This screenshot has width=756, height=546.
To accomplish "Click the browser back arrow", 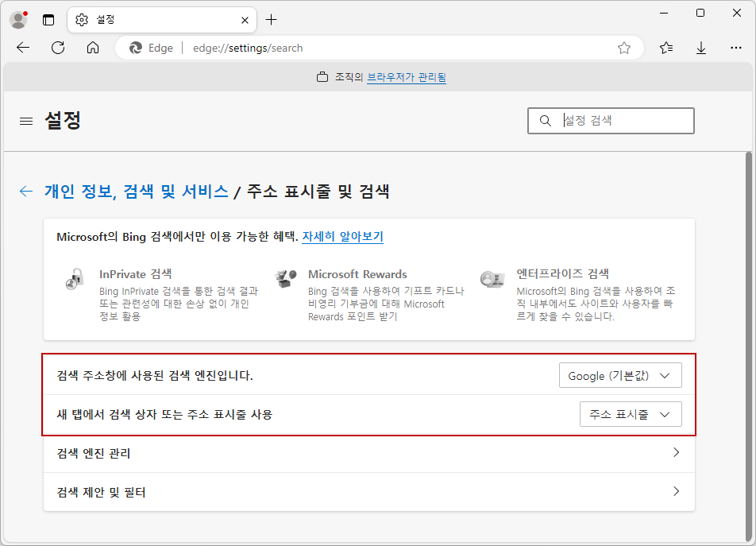I will pyautogui.click(x=23, y=48).
